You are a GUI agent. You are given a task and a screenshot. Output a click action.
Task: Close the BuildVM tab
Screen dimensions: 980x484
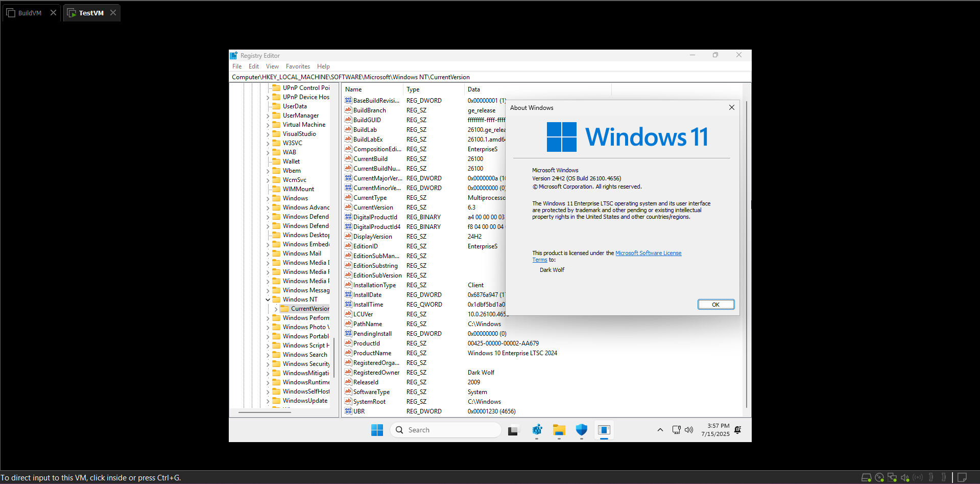point(53,13)
